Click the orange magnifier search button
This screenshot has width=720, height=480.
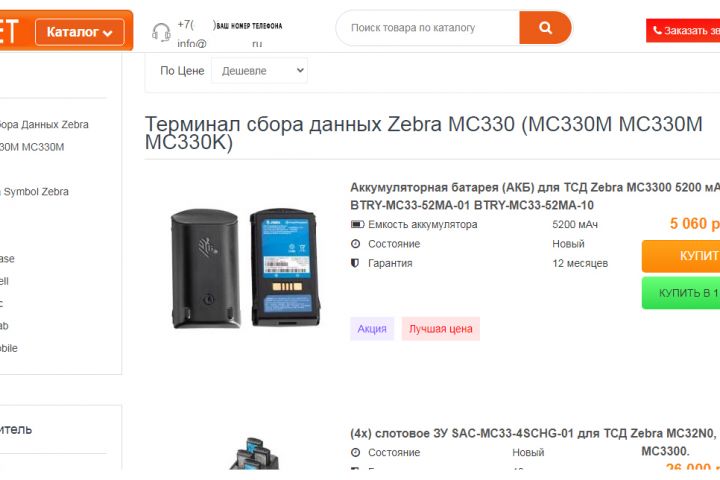pos(545,28)
